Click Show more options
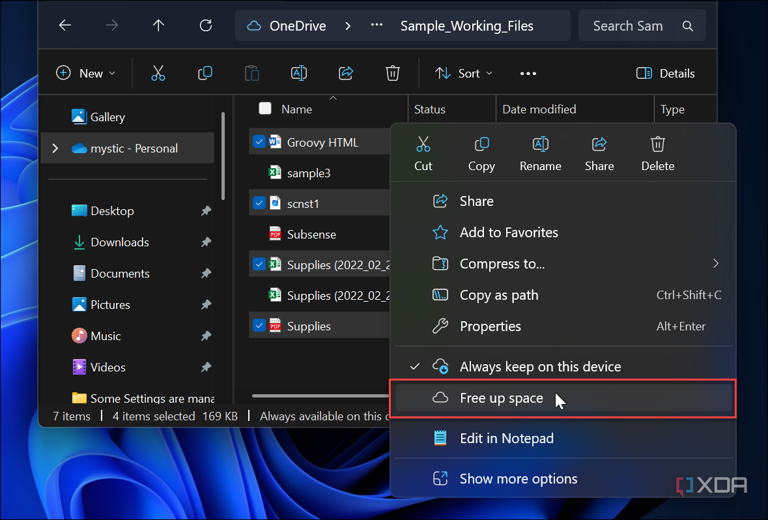 (518, 479)
